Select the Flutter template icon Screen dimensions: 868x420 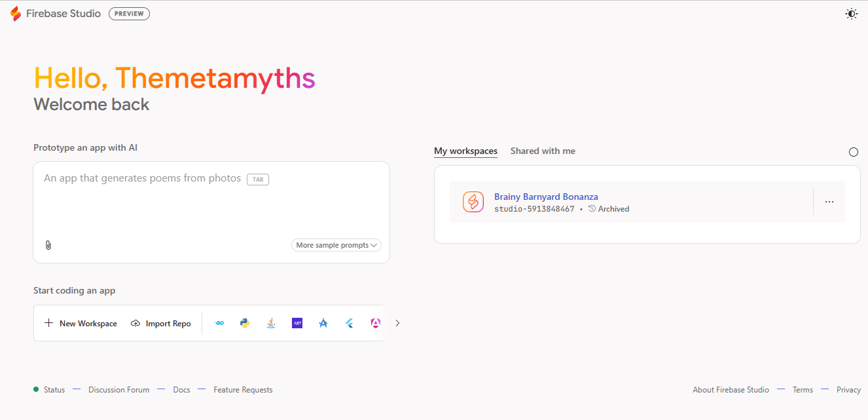(350, 323)
